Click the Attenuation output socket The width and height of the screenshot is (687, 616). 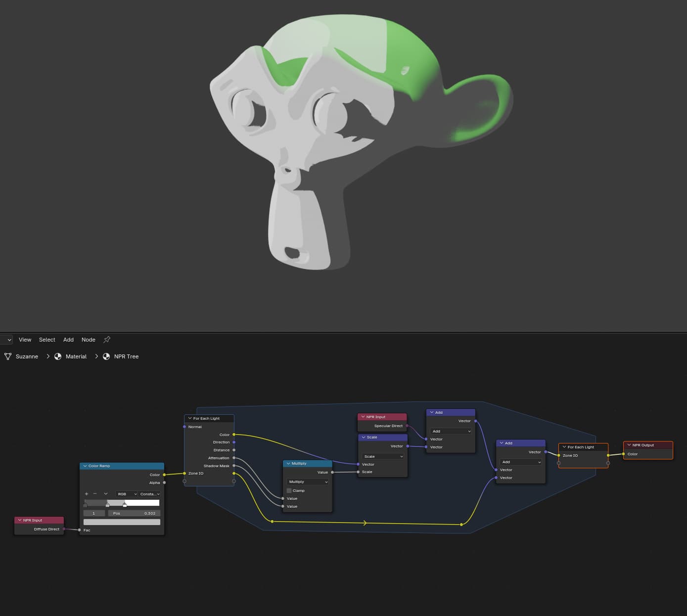tap(234, 458)
